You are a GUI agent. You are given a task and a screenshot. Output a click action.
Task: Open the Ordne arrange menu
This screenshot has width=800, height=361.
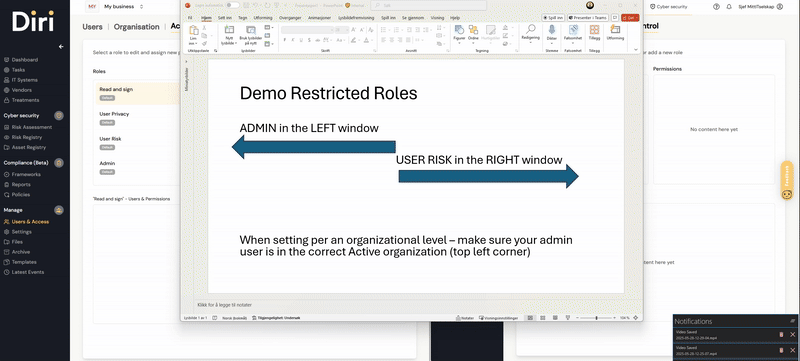(473, 33)
